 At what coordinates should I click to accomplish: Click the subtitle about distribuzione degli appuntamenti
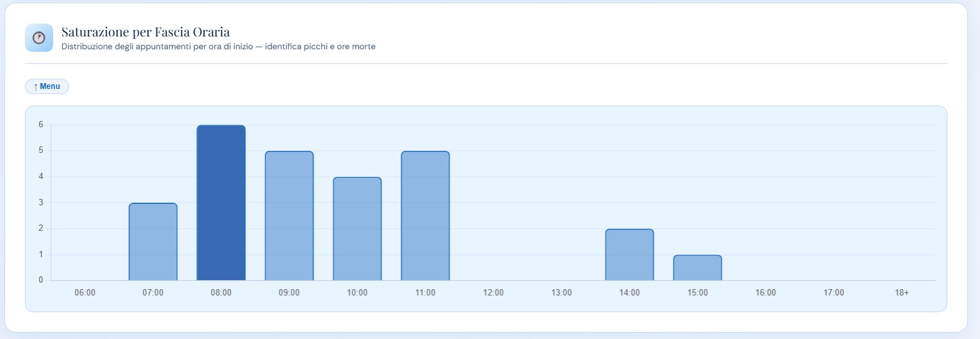click(x=218, y=47)
